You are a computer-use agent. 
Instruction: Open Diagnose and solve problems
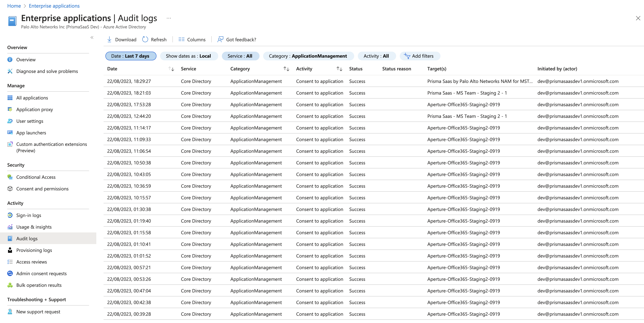[x=47, y=71]
